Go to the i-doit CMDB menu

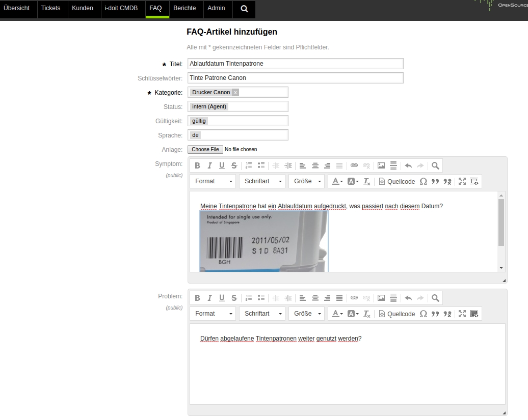click(x=121, y=9)
